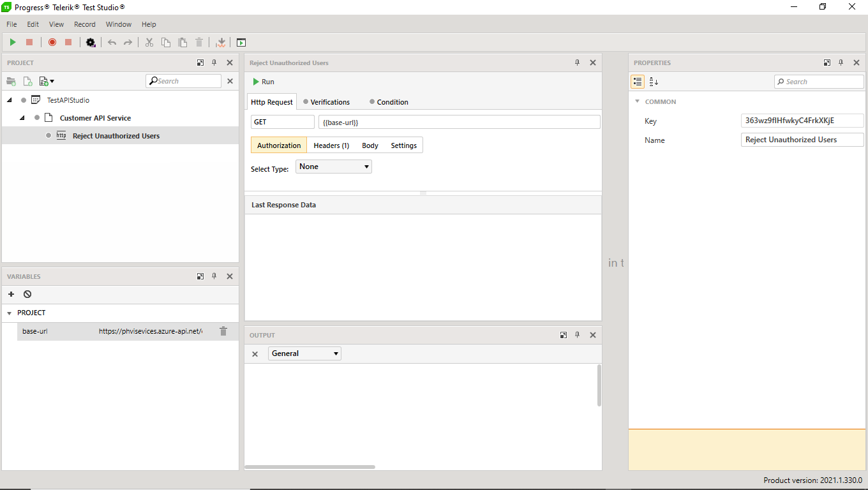
Task: Float the Output panel window
Action: click(x=564, y=335)
